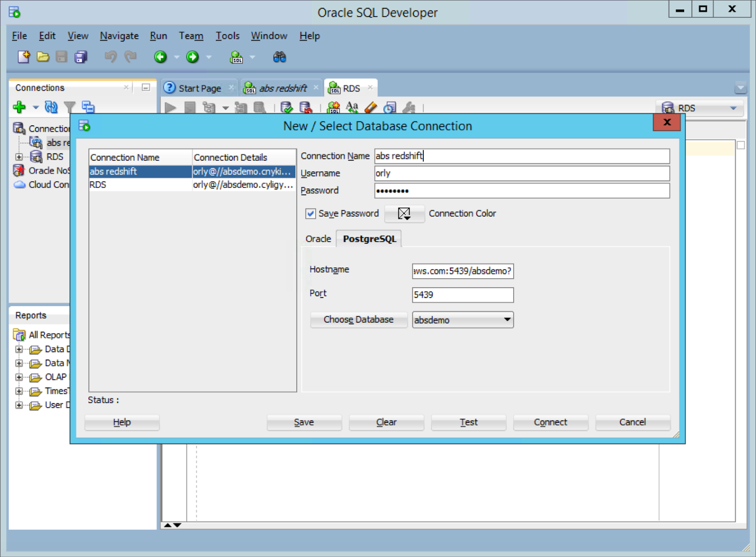The width and height of the screenshot is (756, 557).
Task: Select the abs redshift row in connection list
Action: coord(192,171)
